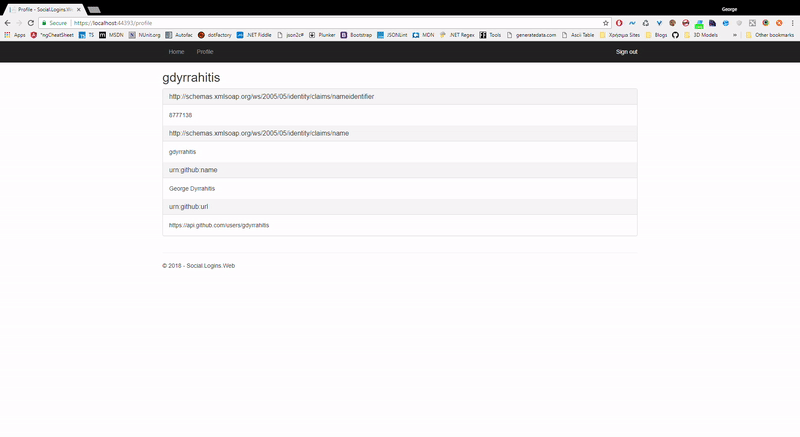
Task: Select the George Dyrrahitis value
Action: [x=192, y=189]
